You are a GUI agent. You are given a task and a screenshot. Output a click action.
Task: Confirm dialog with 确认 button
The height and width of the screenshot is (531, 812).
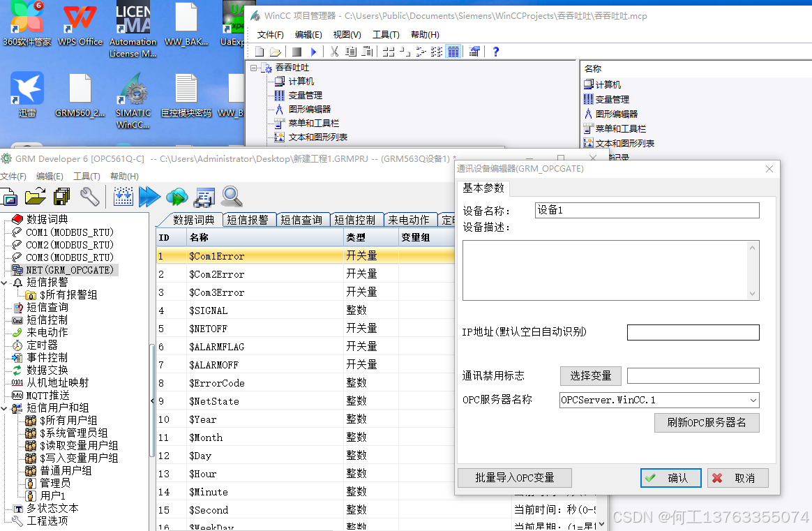point(670,478)
